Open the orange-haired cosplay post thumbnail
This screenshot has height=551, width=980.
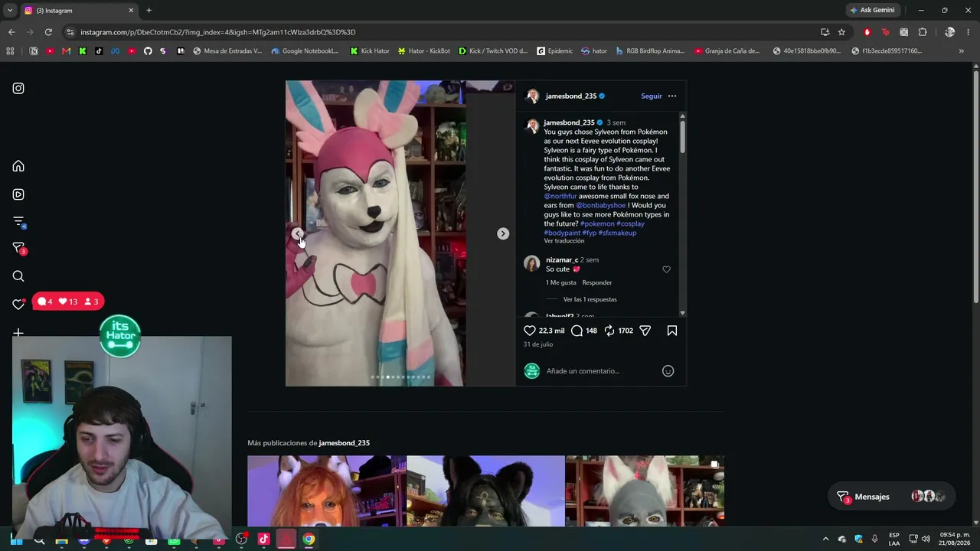pos(327,491)
